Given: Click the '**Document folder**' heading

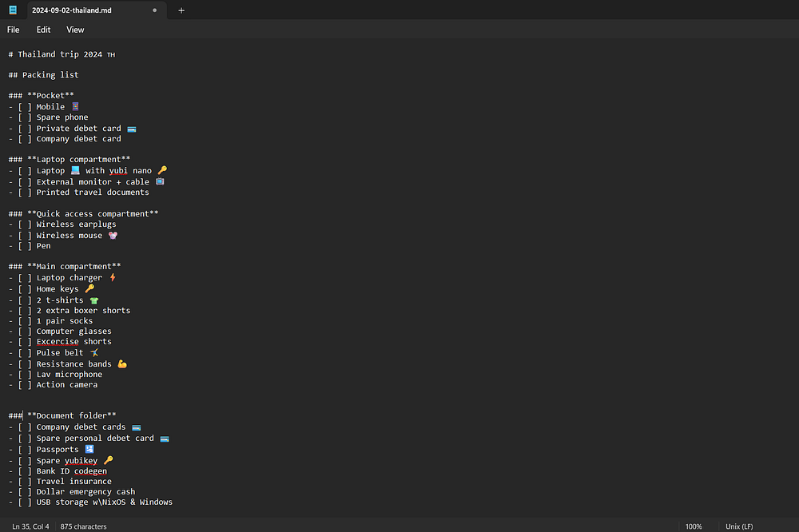Looking at the screenshot, I should pyautogui.click(x=62, y=415).
